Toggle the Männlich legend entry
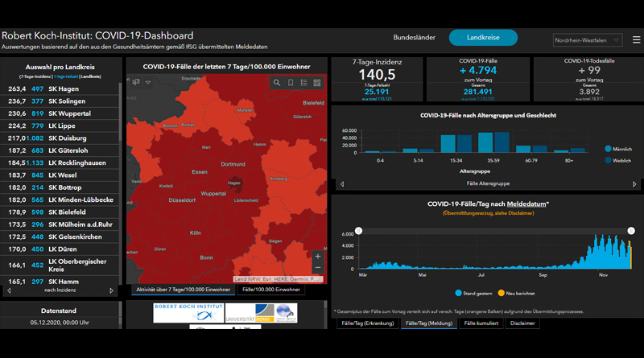Screen dimensions: 644x358 [x=618, y=149]
